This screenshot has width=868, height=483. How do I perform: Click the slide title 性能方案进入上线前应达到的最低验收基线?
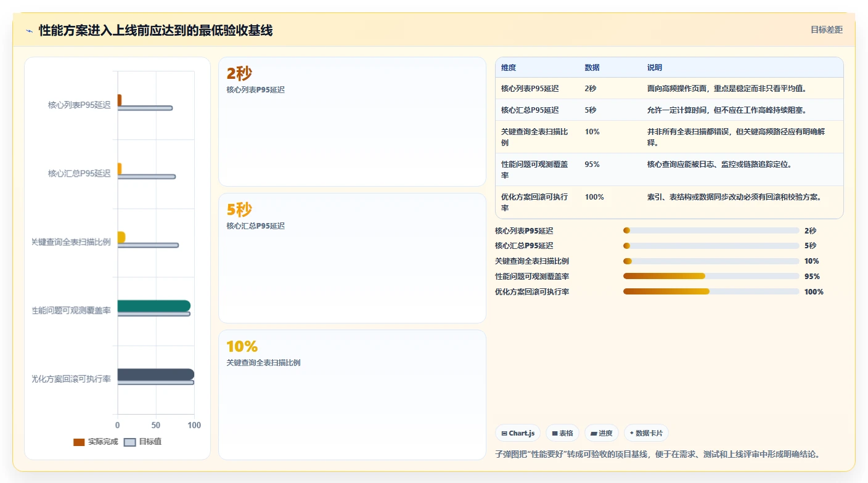pyautogui.click(x=155, y=30)
